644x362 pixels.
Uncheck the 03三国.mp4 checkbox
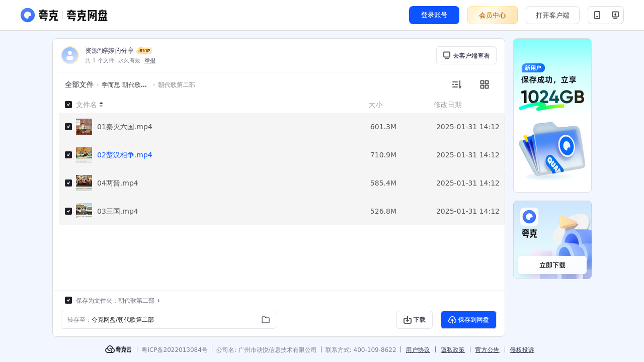click(x=68, y=211)
